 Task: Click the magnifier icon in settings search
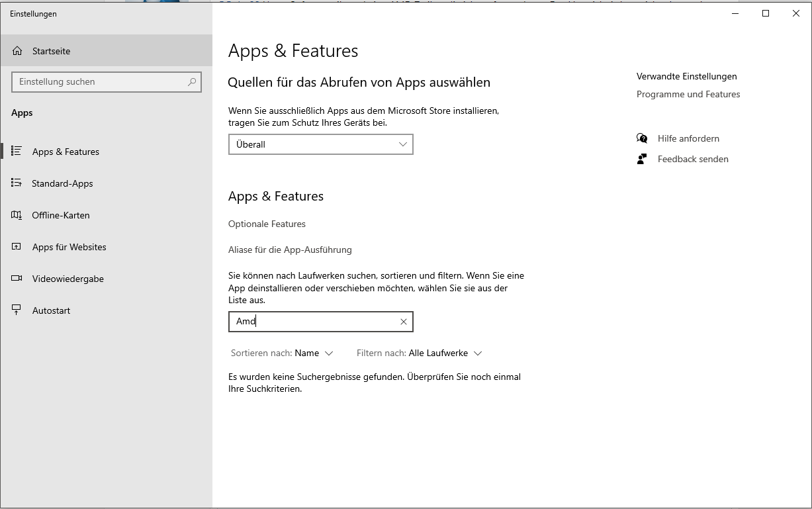[x=192, y=82]
